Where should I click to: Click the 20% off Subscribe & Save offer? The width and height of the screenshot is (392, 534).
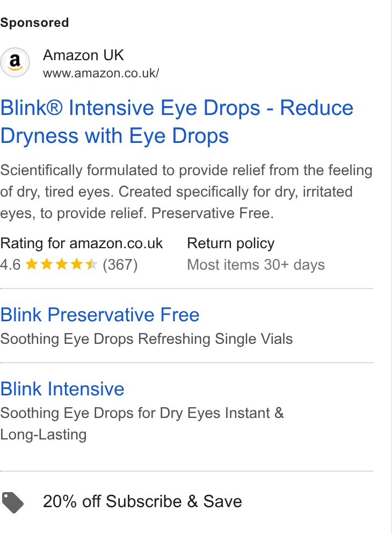[x=142, y=501]
